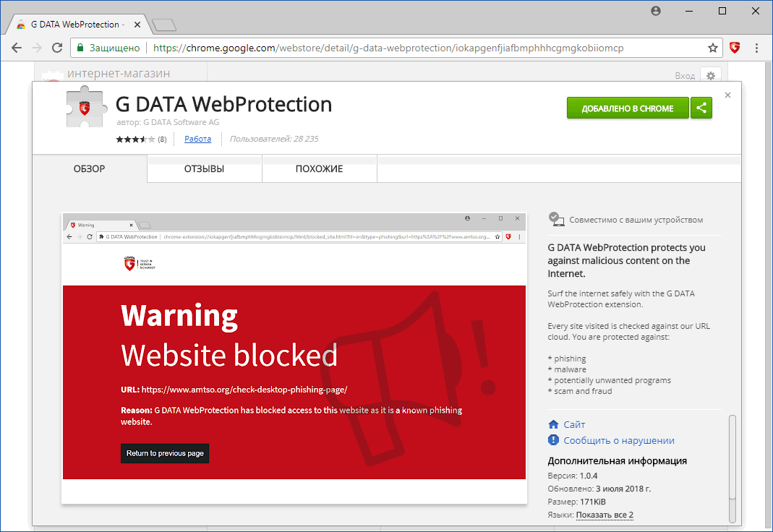Select the ОБЗОР tab
Viewport: 773px width, 532px height.
(90, 169)
